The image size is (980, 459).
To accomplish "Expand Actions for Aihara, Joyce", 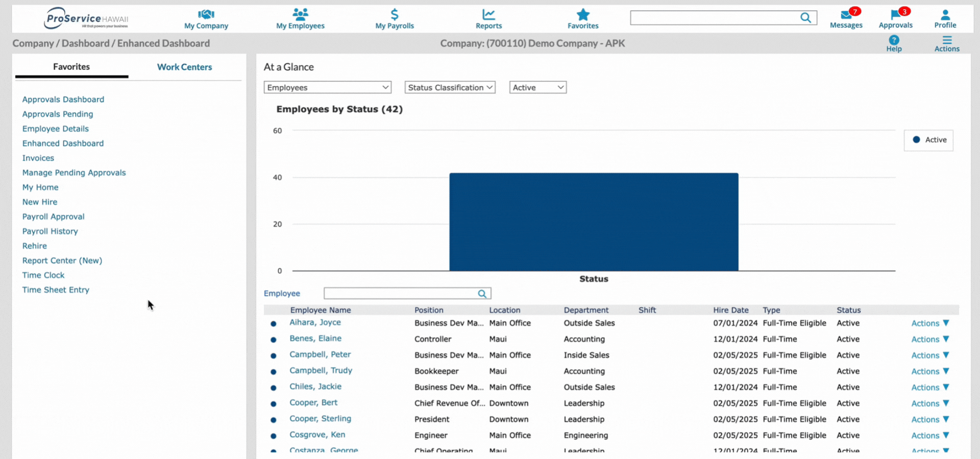I will [930, 323].
